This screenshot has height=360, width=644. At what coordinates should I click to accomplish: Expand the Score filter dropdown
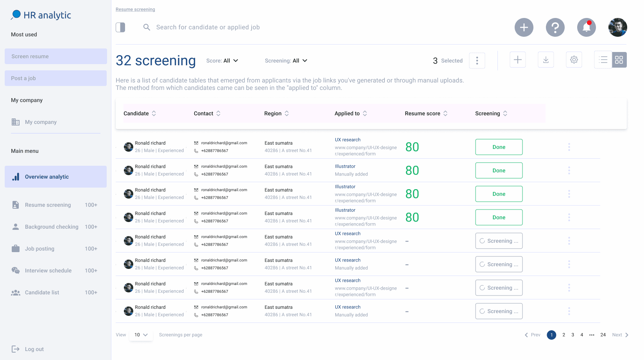[x=222, y=61]
